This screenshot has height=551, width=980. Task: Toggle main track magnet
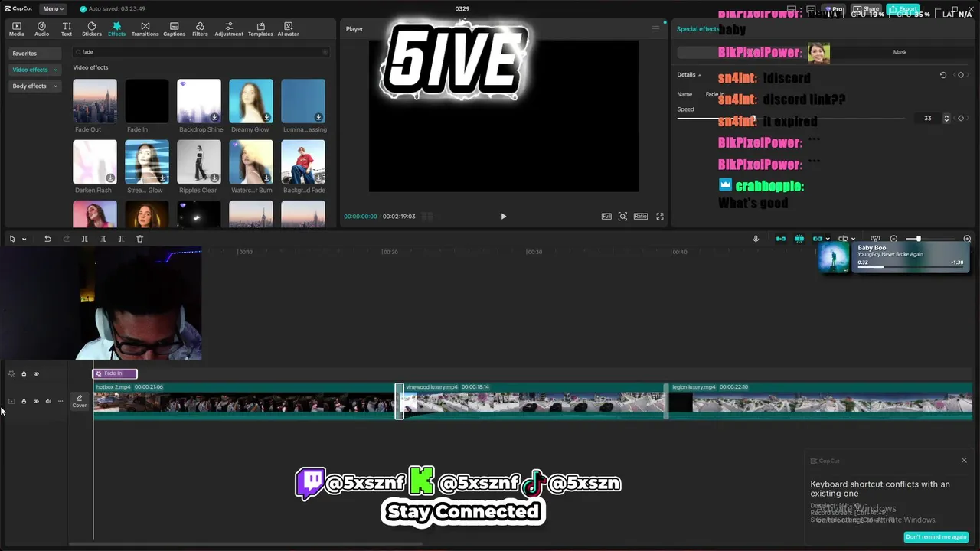[x=781, y=239]
